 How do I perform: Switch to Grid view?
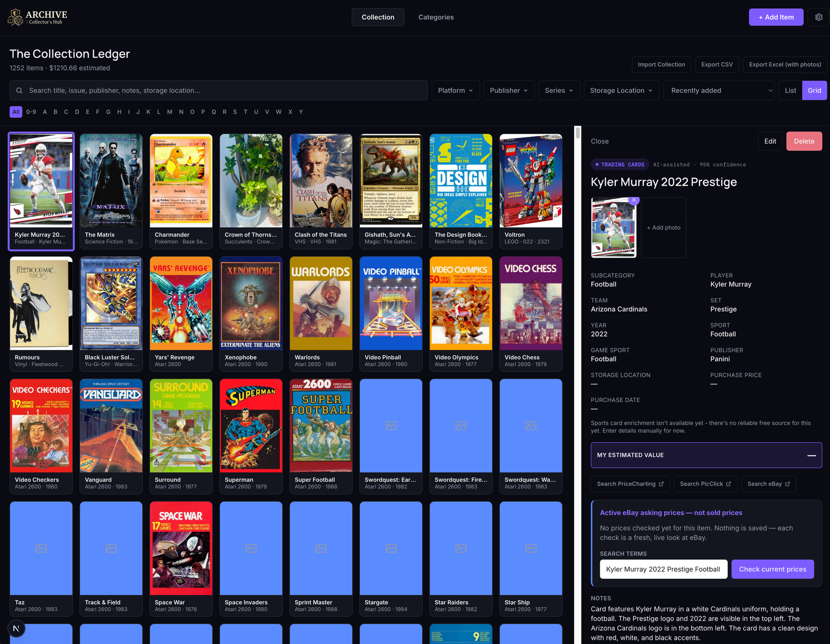(x=814, y=90)
